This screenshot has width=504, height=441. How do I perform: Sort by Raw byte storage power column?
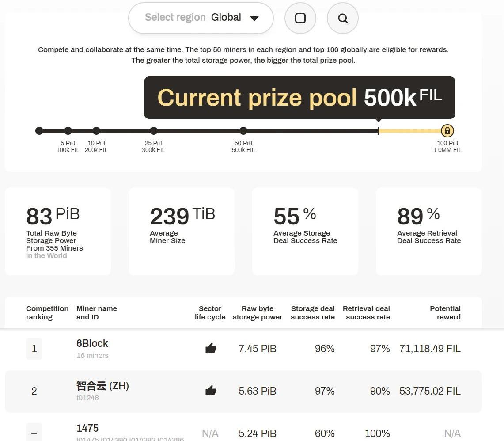[258, 313]
